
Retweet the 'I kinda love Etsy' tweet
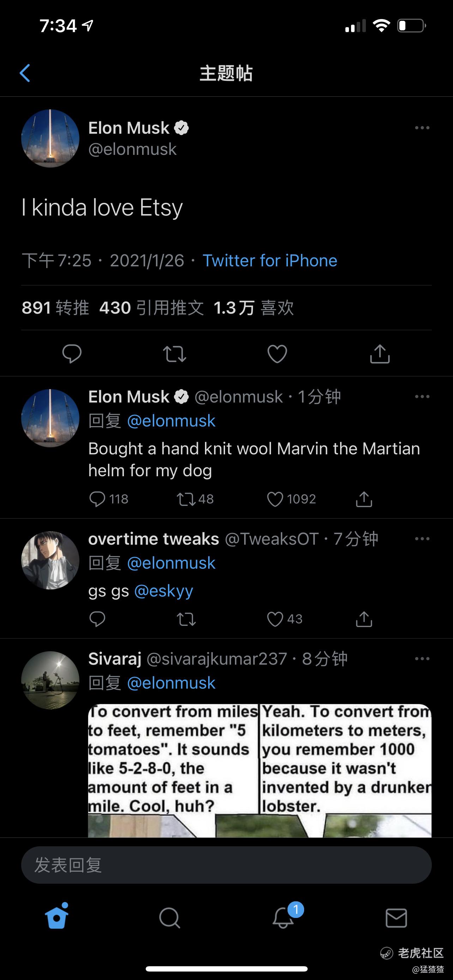click(x=175, y=354)
